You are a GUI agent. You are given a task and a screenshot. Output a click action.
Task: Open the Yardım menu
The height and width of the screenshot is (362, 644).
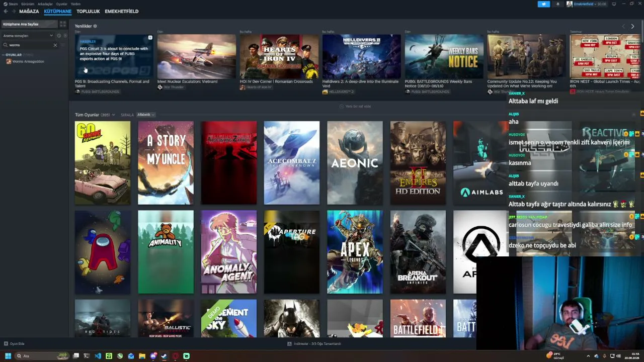(75, 4)
